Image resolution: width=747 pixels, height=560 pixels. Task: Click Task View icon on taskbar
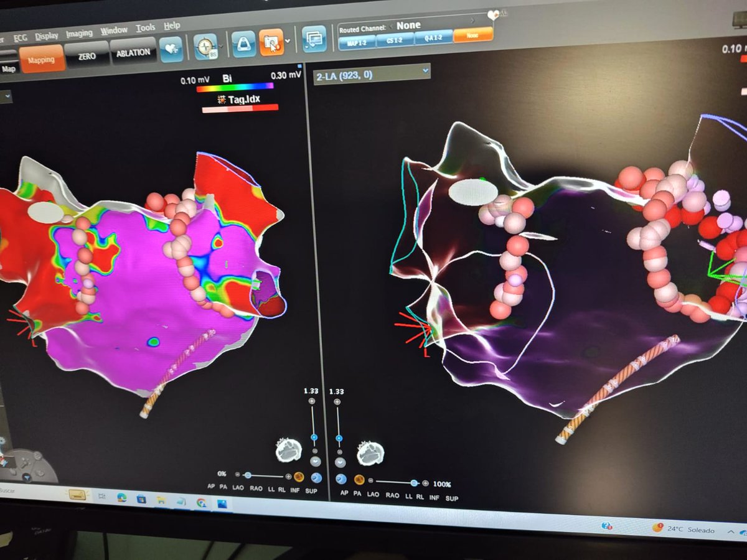pyautogui.click(x=101, y=497)
